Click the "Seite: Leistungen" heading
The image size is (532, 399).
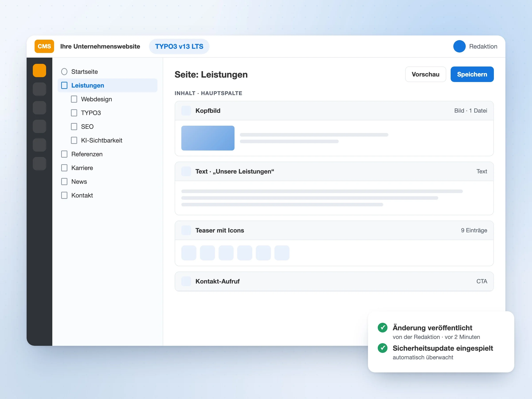tap(211, 74)
